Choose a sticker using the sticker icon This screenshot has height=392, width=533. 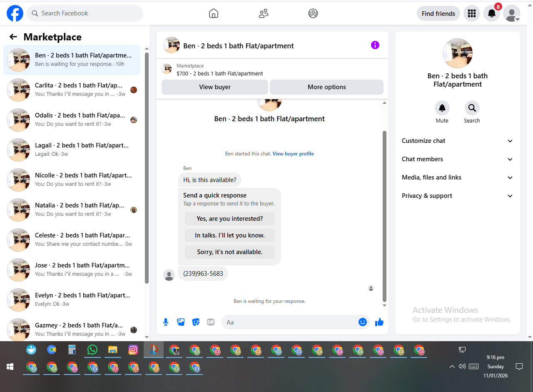196,322
